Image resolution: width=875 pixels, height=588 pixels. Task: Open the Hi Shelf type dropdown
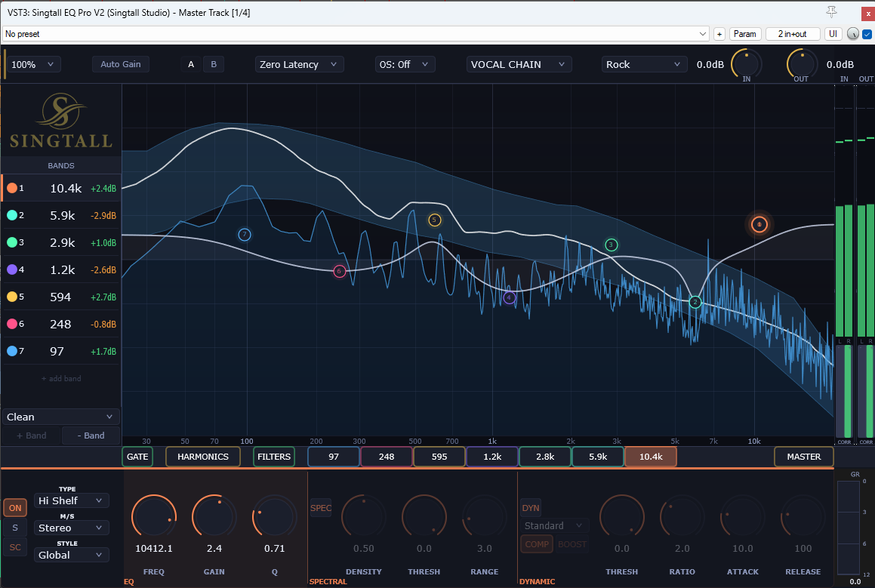pyautogui.click(x=71, y=500)
